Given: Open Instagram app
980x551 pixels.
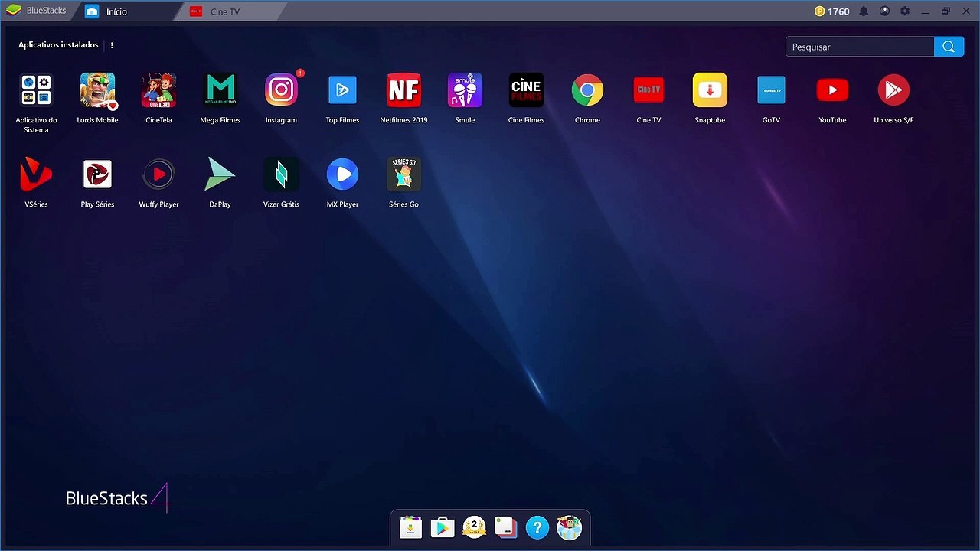Looking at the screenshot, I should pos(281,90).
